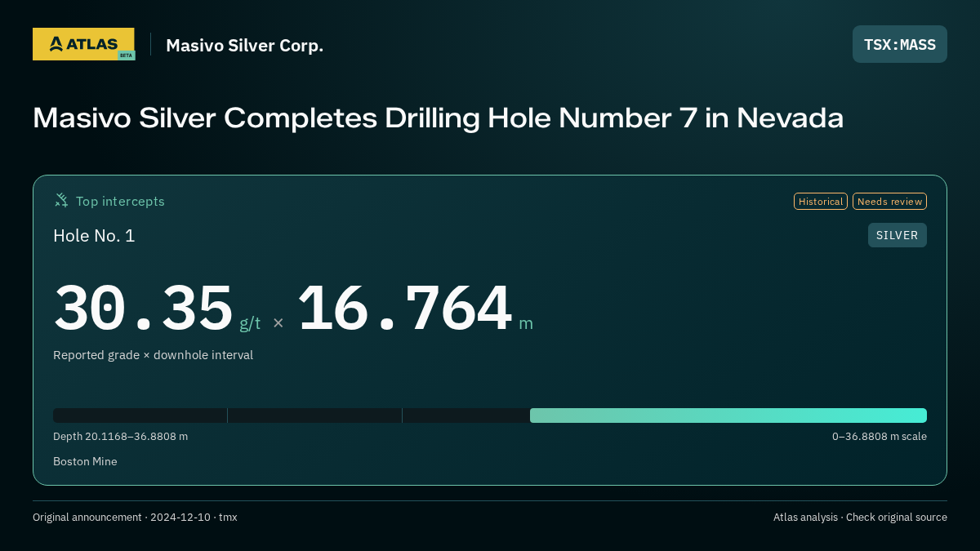Viewport: 980px width, 551px height.
Task: Click the g/t unit label
Action: pyautogui.click(x=250, y=323)
